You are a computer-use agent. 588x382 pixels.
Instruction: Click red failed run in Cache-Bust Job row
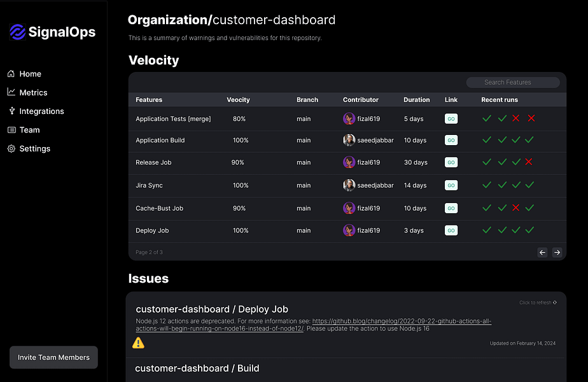(x=516, y=208)
